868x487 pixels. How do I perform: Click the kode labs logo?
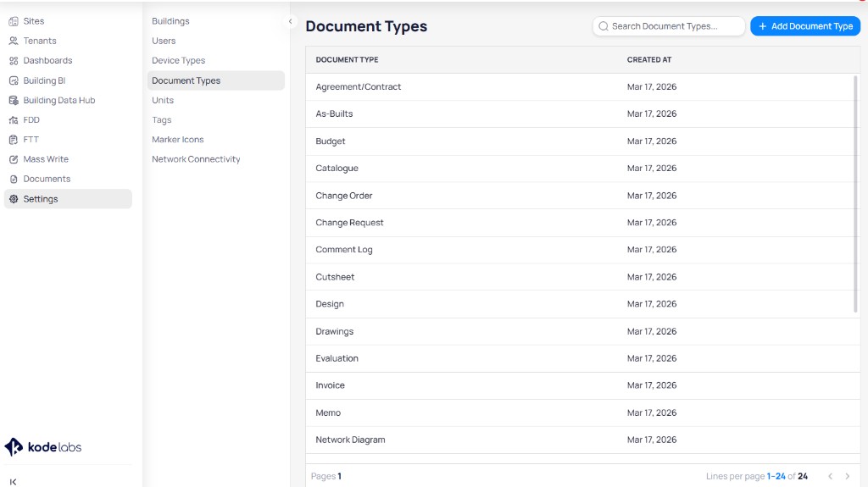point(43,446)
